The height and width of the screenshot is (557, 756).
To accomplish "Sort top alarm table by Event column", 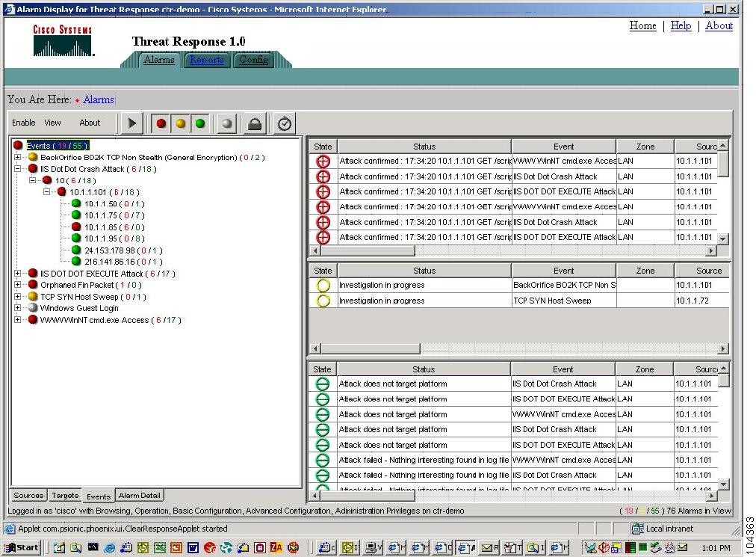I will 563,147.
